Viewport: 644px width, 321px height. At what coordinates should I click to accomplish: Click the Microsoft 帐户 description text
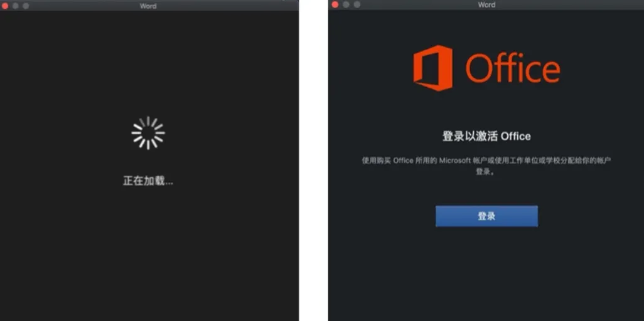pyautogui.click(x=486, y=166)
